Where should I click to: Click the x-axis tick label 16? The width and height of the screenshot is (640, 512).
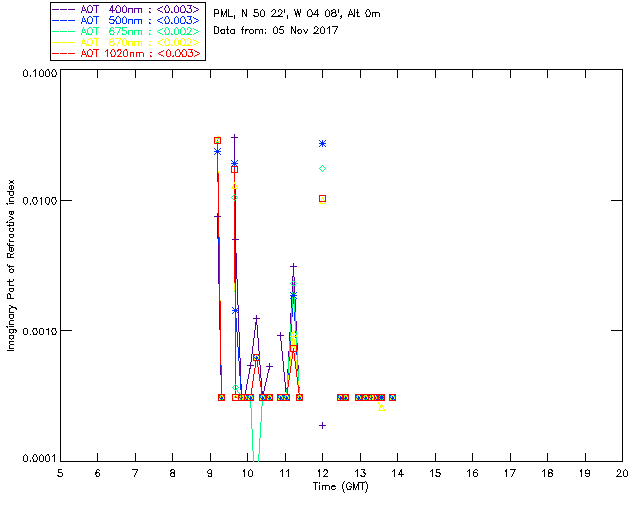(473, 473)
